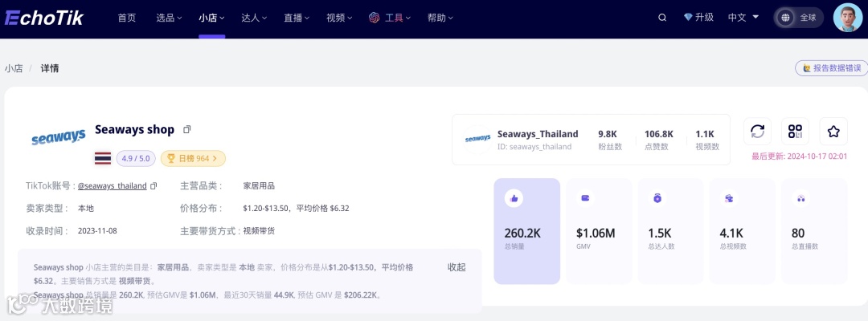Click the search magnifier icon
This screenshot has height=321, width=868.
[x=662, y=18]
